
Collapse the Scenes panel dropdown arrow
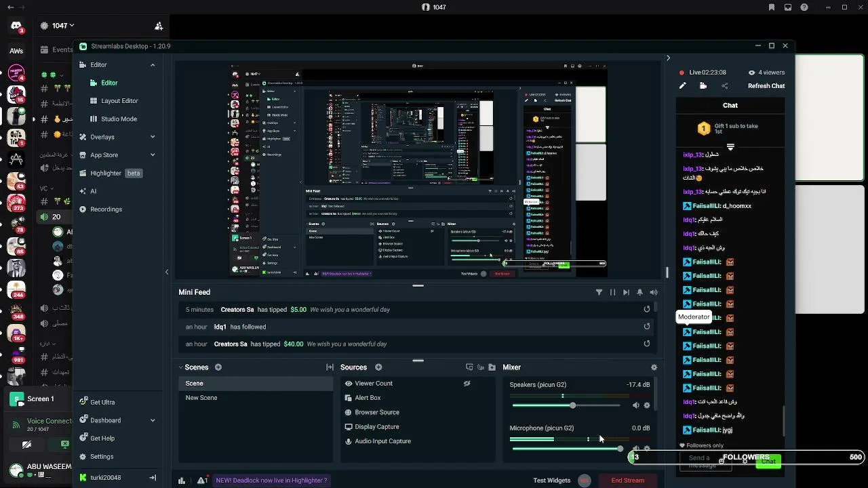click(x=180, y=367)
